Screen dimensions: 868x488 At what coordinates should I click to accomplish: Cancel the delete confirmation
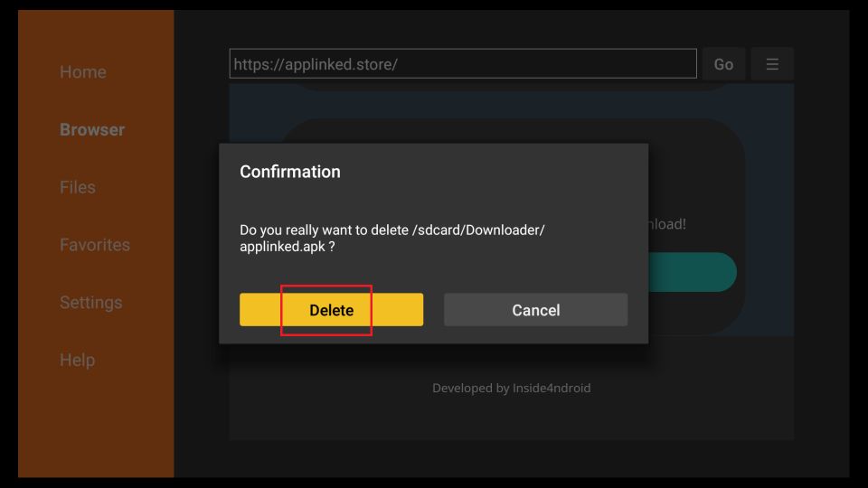pos(535,310)
